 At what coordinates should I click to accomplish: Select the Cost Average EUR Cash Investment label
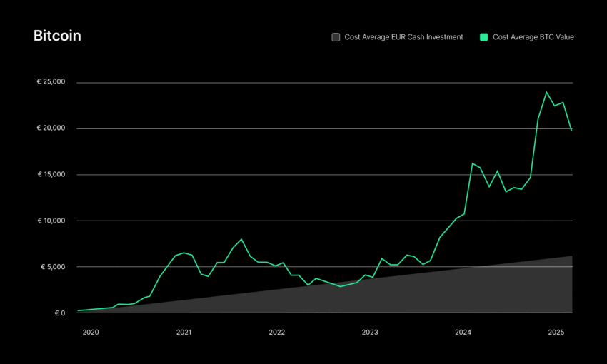point(403,37)
